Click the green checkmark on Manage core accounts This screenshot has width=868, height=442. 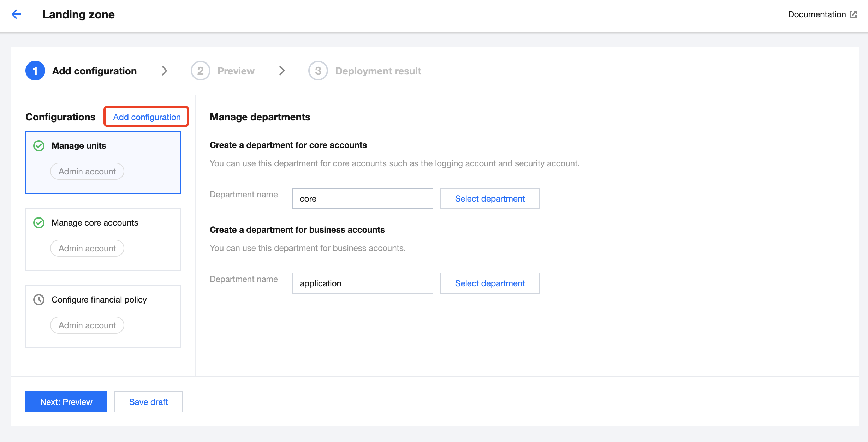tap(39, 222)
